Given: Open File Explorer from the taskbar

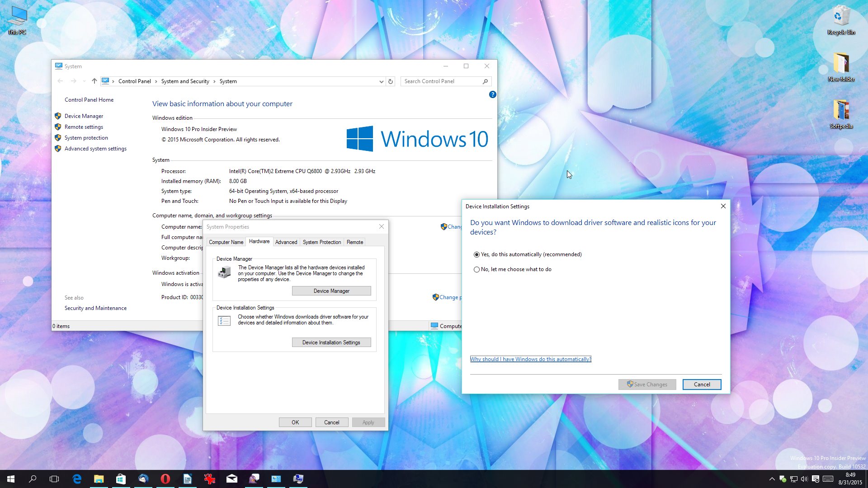Looking at the screenshot, I should (99, 479).
